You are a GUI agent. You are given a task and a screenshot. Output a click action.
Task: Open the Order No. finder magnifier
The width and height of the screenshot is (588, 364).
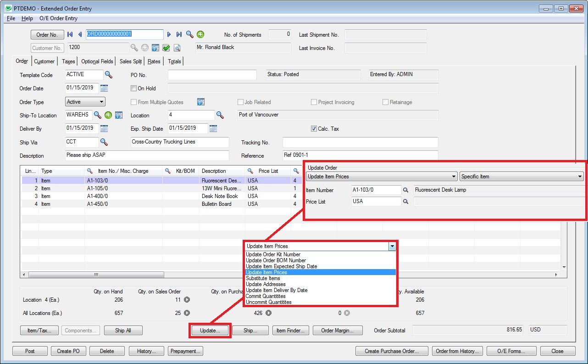pyautogui.click(x=190, y=34)
